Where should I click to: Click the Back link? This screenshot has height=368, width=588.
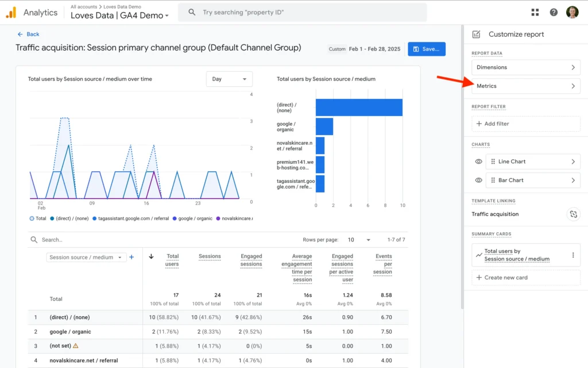tap(28, 34)
